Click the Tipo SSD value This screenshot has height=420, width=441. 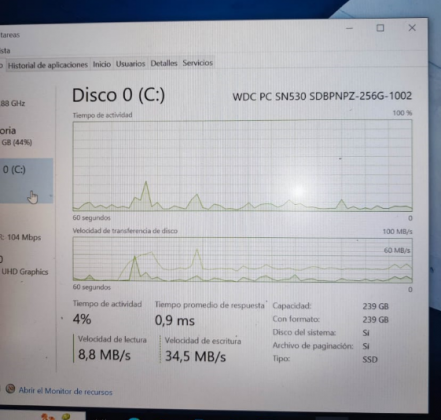coord(370,360)
